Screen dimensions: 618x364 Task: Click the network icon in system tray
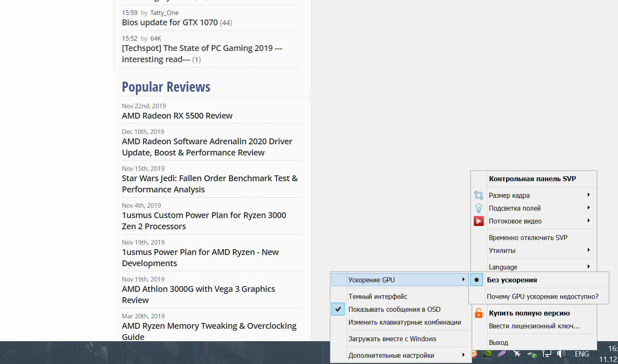(547, 354)
